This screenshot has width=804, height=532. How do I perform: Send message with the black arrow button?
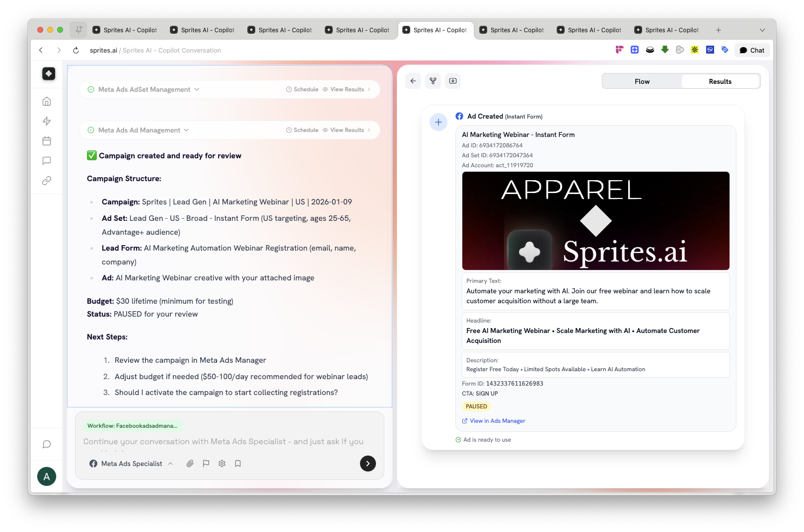368,464
